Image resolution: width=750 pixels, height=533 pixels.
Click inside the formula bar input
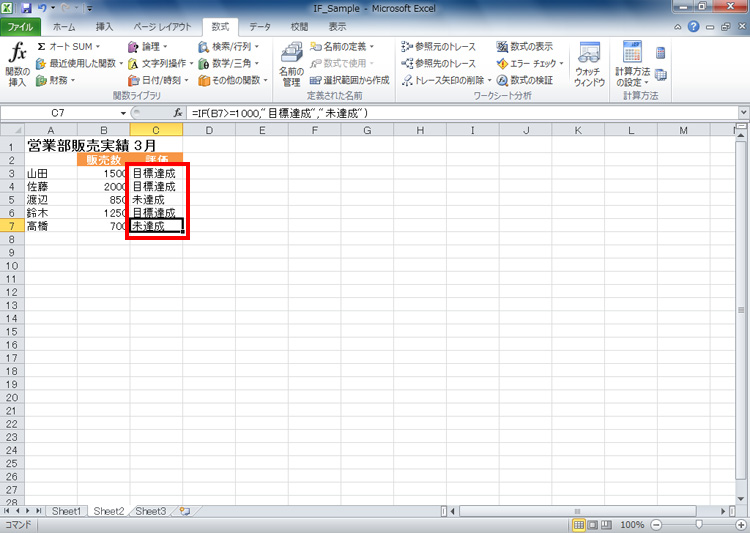pyautogui.click(x=462, y=113)
